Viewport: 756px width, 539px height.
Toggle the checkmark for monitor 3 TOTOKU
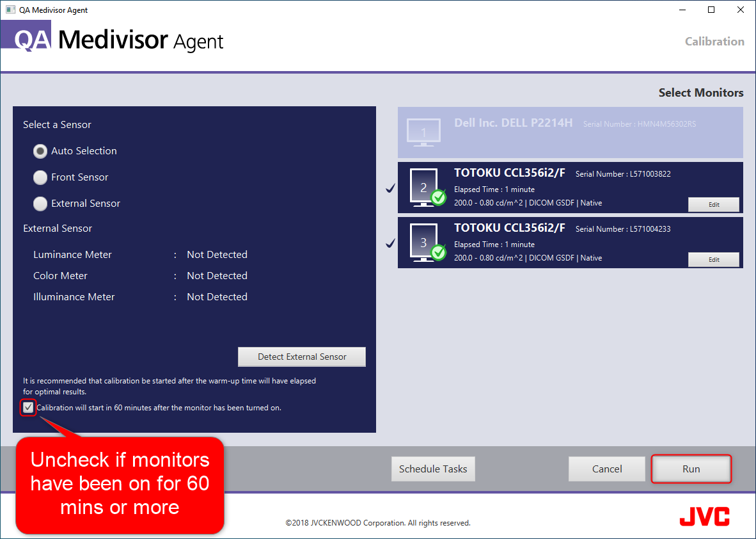coord(391,243)
